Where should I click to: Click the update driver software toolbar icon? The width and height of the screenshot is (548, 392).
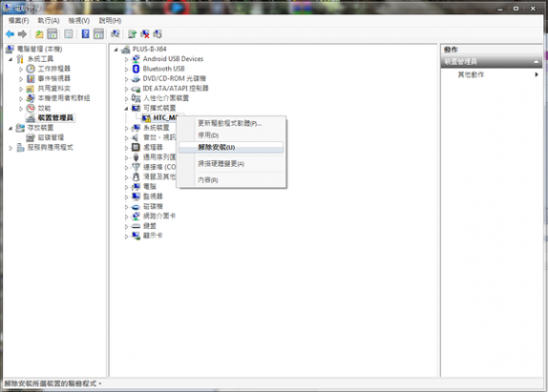click(132, 34)
